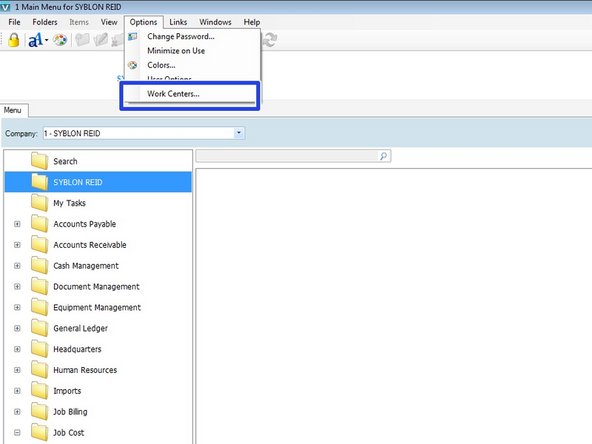This screenshot has height=444, width=592.
Task: Select Minimize on Use option
Action: pyautogui.click(x=176, y=51)
